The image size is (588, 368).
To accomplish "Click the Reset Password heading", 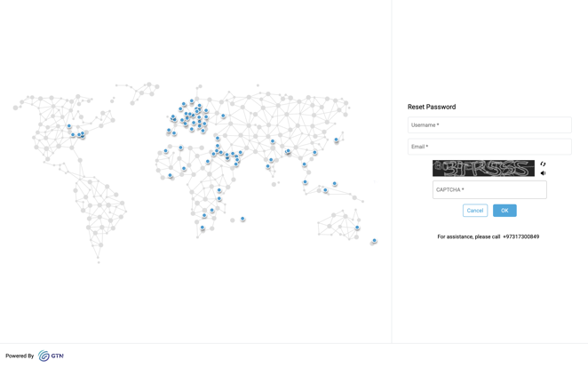I will click(432, 107).
